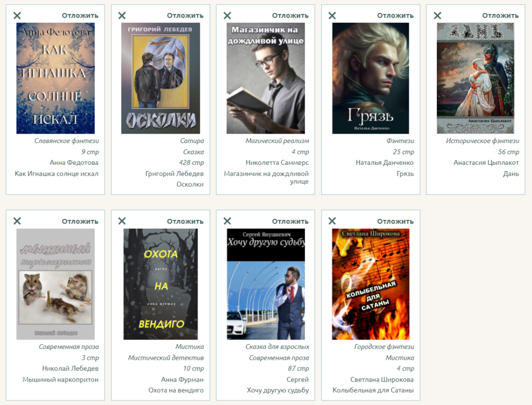Screen dimensions: 532x405
Task: Remove the book 'Как Игнашка солнце искал' with X icon
Action: coord(17,16)
